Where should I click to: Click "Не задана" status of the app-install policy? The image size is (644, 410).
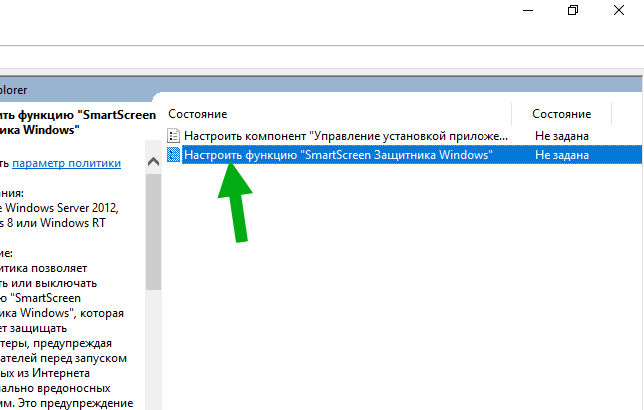[x=561, y=136]
